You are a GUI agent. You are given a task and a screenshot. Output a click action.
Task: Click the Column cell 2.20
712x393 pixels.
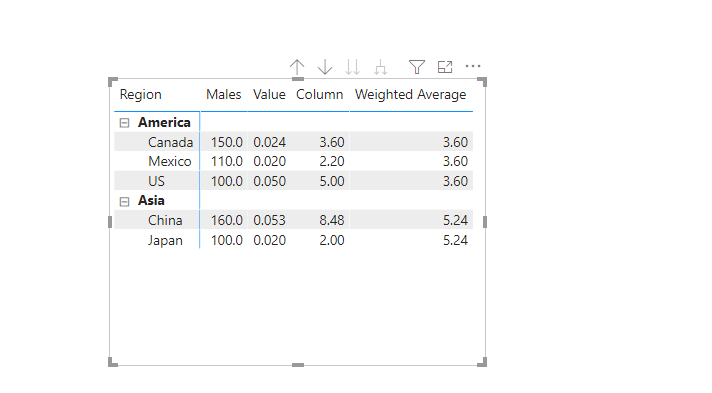(332, 161)
